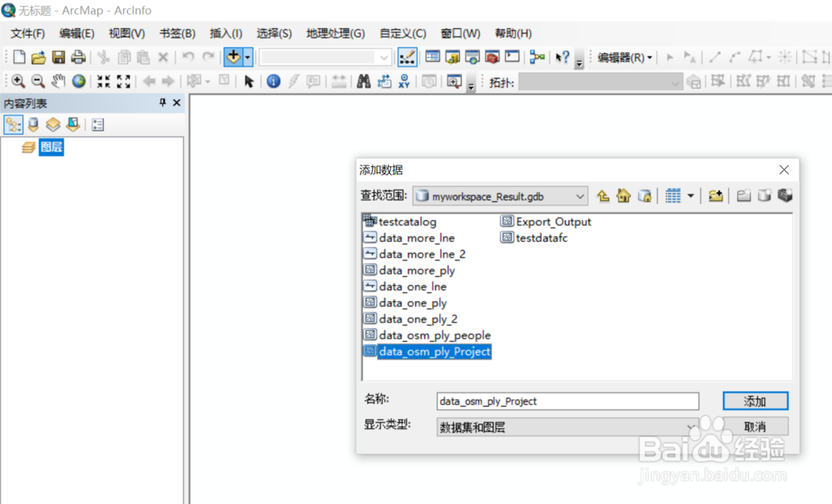The image size is (832, 504).
Task: Click the Full Extent globe icon
Action: coord(78,82)
